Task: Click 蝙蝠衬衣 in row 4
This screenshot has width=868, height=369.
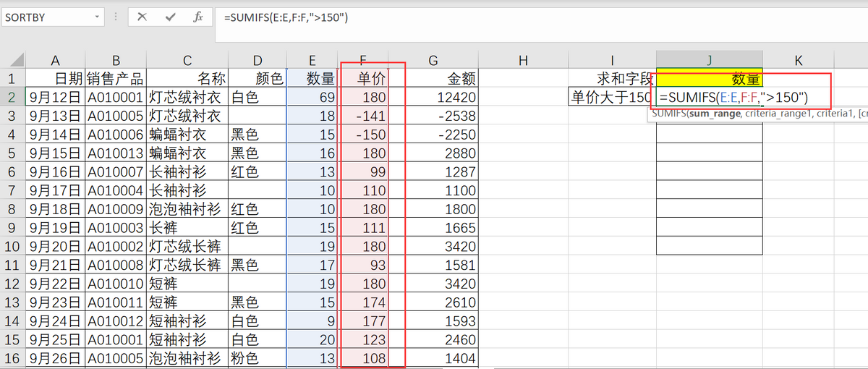Action: click(187, 135)
